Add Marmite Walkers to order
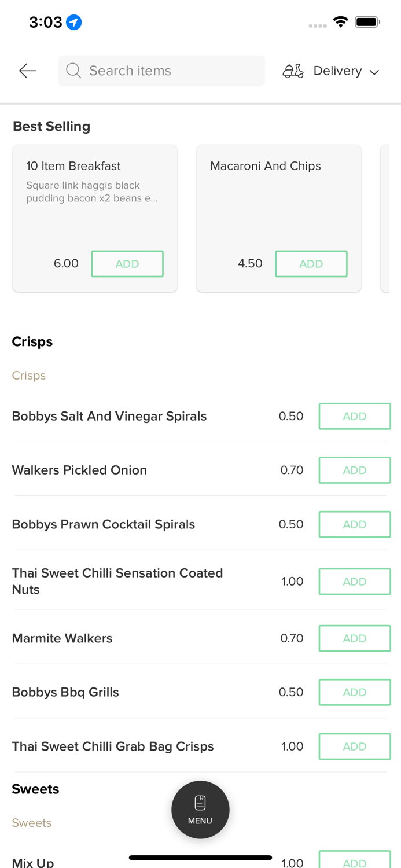The height and width of the screenshot is (868, 401). [354, 638]
